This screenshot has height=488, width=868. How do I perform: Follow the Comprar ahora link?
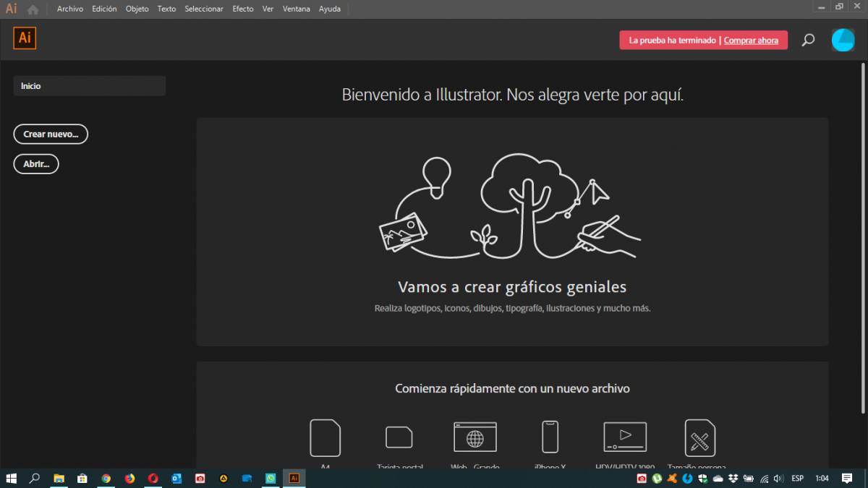751,40
